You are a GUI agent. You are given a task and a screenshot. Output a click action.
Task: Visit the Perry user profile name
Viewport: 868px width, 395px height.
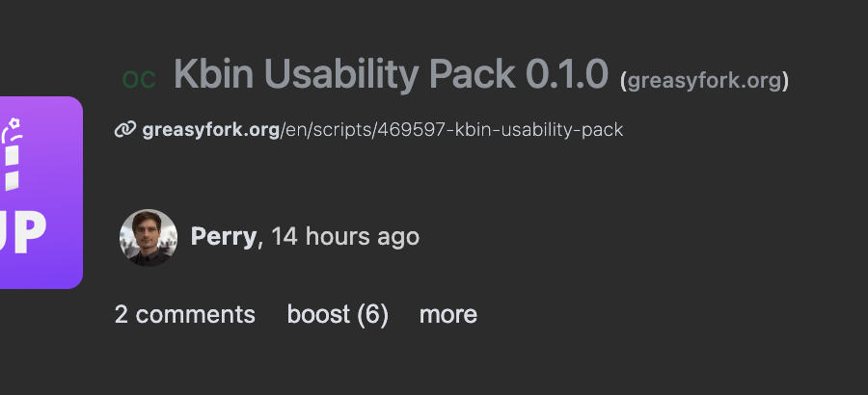[224, 237]
